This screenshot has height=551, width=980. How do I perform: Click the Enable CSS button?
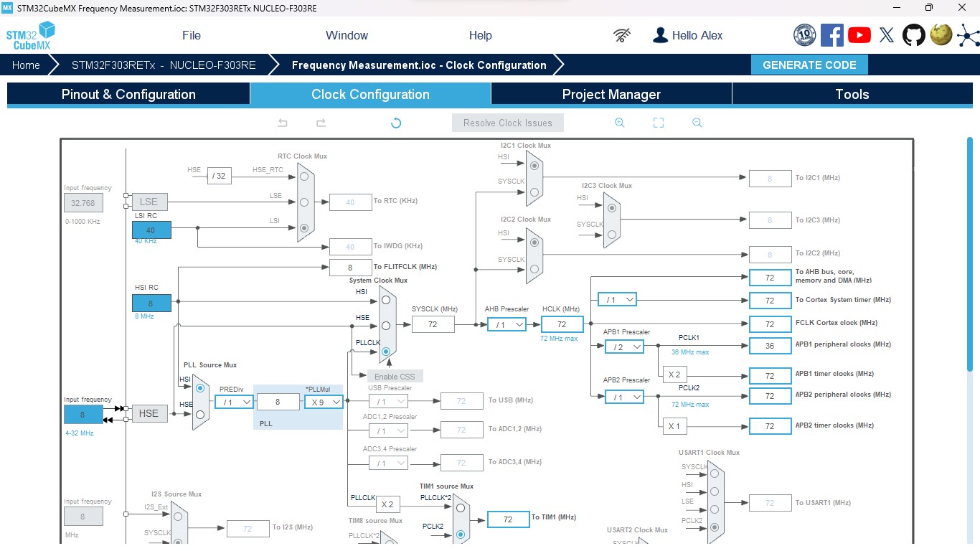coord(395,376)
